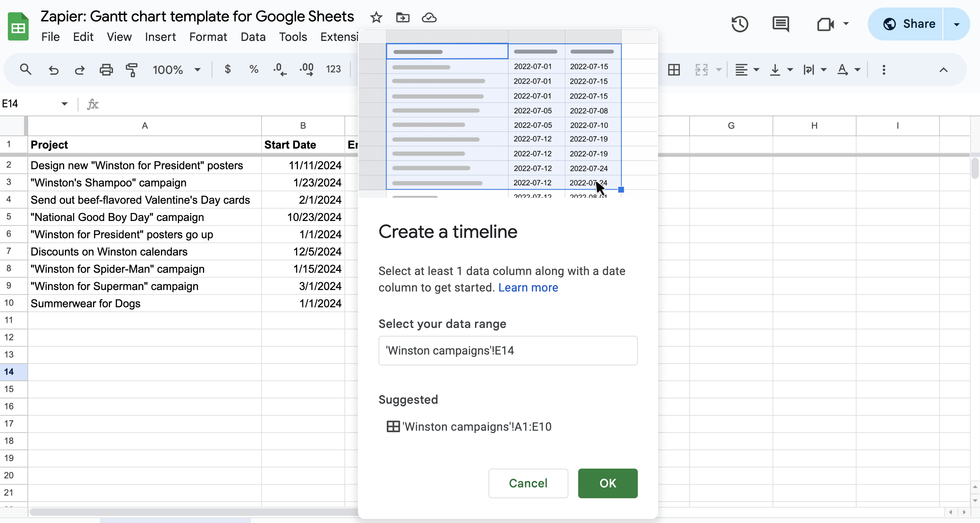Open the Data menu
This screenshot has height=523, width=980.
(253, 37)
